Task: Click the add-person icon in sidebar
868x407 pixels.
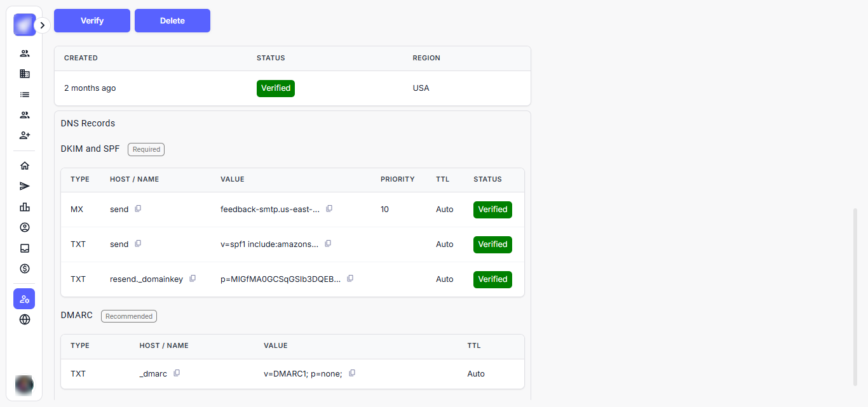Action: 25,135
